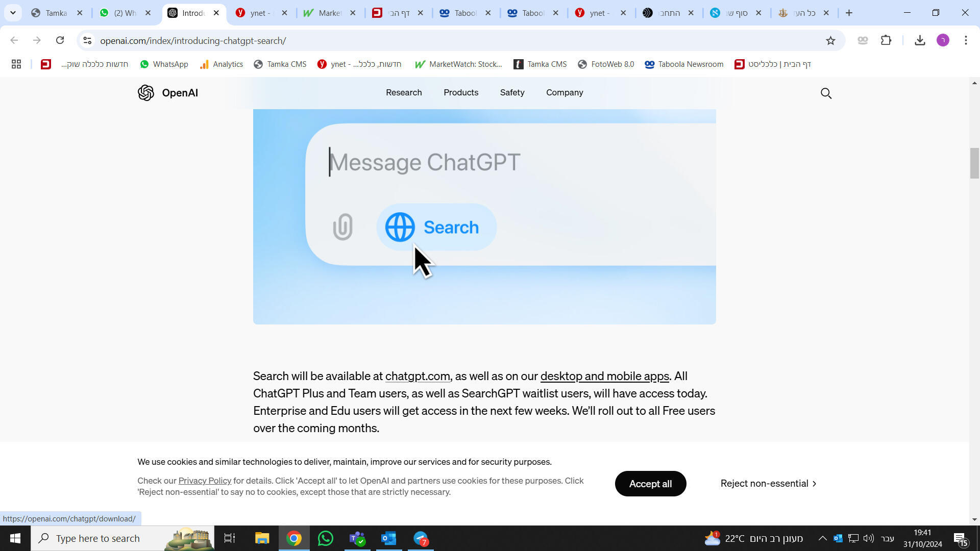Click the WhatsApp icon in taskbar
This screenshot has width=980, height=551.
click(x=326, y=538)
